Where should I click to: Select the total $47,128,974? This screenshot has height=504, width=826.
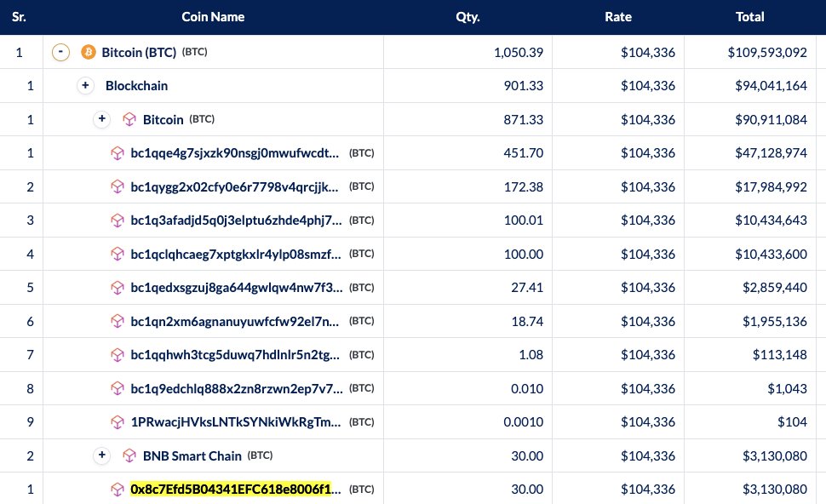point(771,153)
